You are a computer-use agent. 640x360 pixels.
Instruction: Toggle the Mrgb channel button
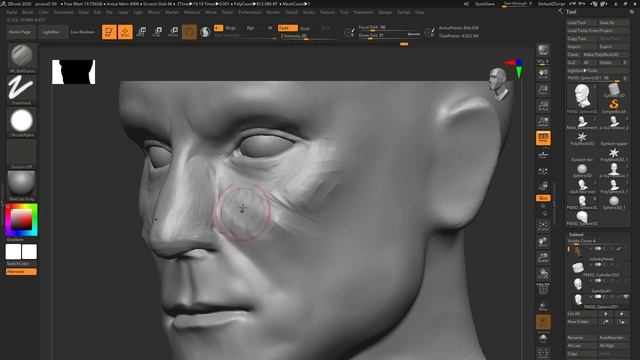(231, 28)
